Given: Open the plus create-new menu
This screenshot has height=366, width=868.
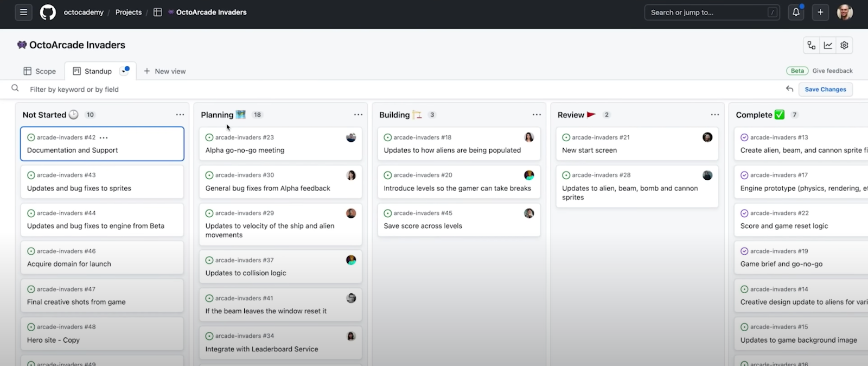Looking at the screenshot, I should pyautogui.click(x=820, y=12).
